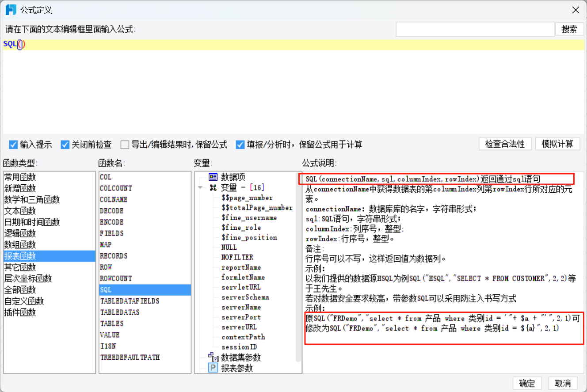Image resolution: width=587 pixels, height=392 pixels.
Task: Select 层次坐标函数 function type
Action: click(x=49, y=278)
